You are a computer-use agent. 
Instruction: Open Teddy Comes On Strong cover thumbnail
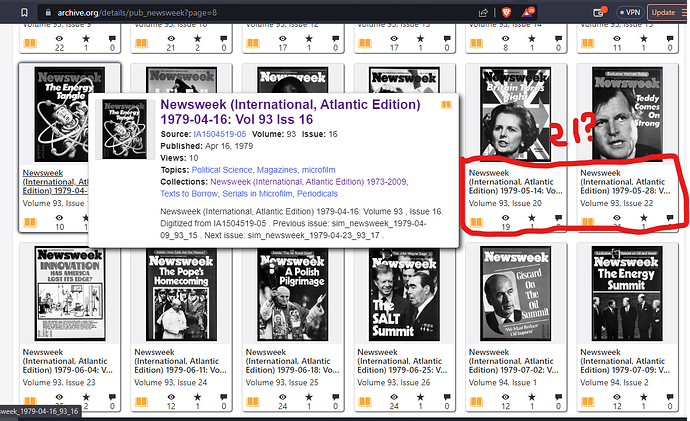tap(627, 113)
